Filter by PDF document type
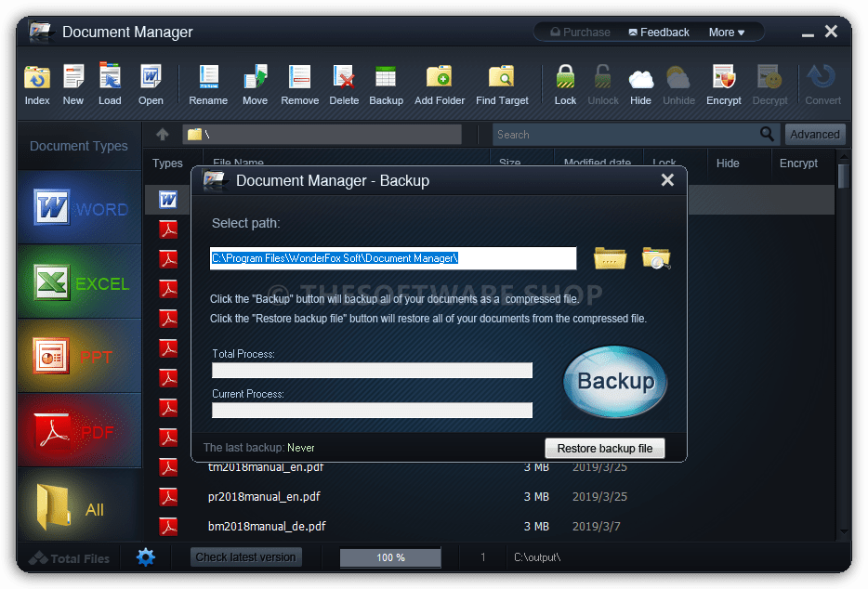Image resolution: width=868 pixels, height=589 pixels. [80, 431]
